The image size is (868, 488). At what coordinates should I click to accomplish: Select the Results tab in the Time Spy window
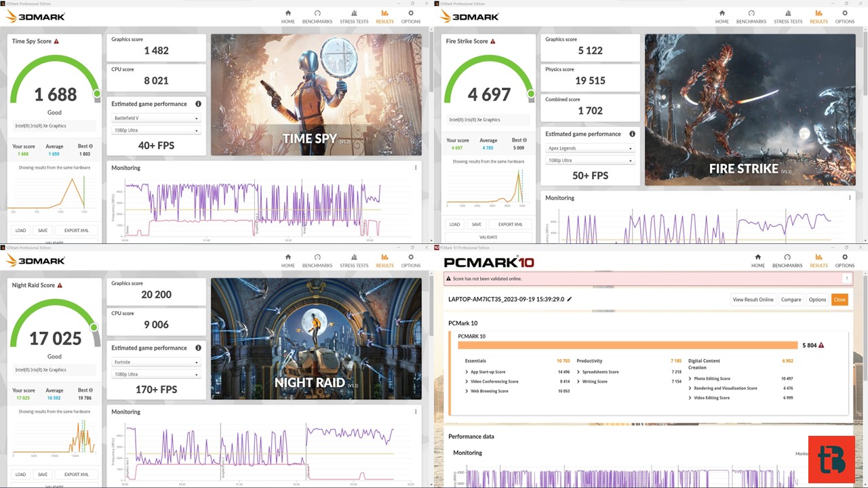pos(384,17)
